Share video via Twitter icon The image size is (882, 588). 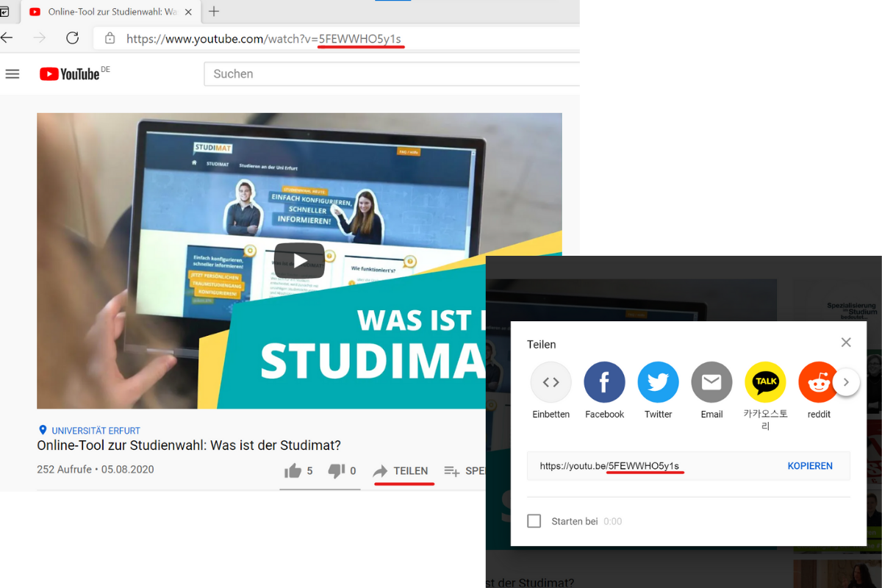point(658,382)
